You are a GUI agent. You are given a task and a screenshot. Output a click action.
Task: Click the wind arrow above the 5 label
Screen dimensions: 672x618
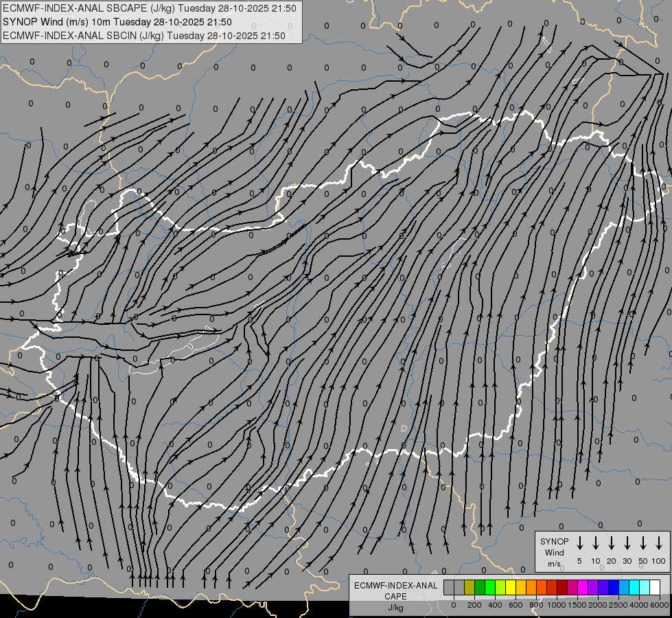click(x=580, y=542)
